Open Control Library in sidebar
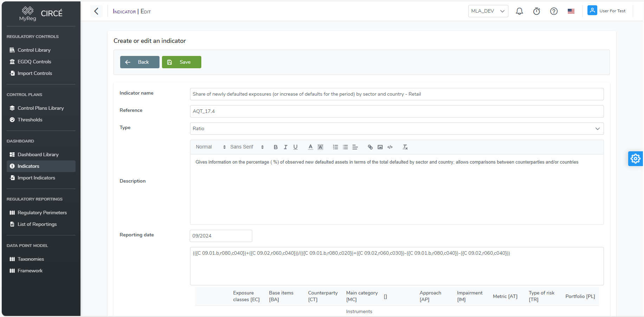 [34, 50]
